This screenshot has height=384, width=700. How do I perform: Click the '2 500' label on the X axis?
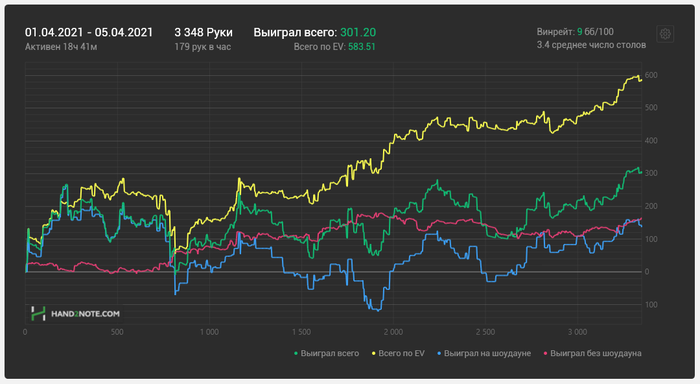tap(485, 332)
